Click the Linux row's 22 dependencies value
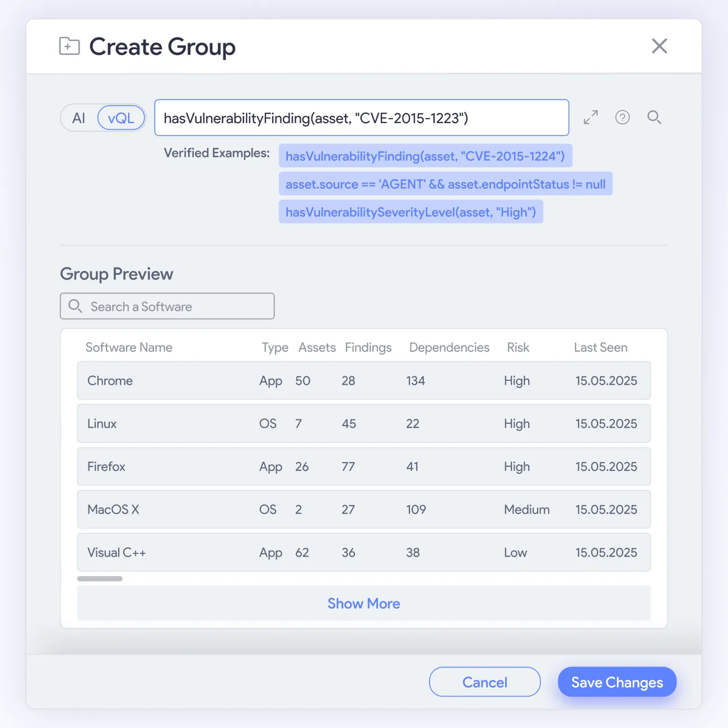This screenshot has width=728, height=728. 413,424
